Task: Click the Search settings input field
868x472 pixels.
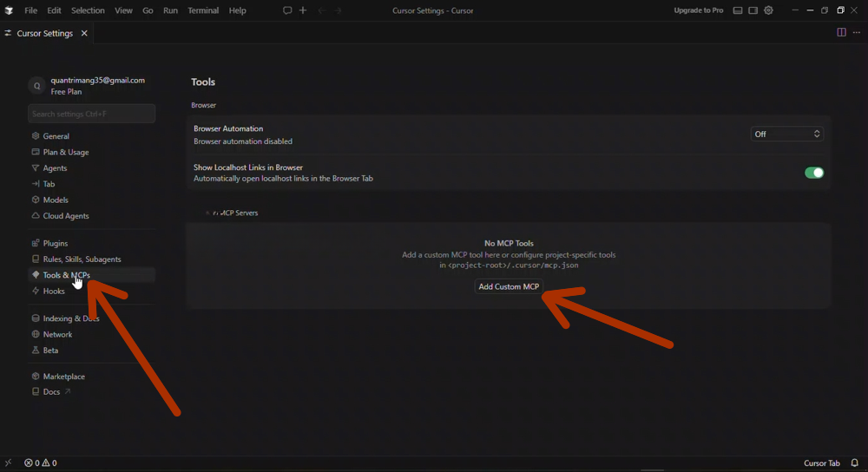Action: (91, 114)
